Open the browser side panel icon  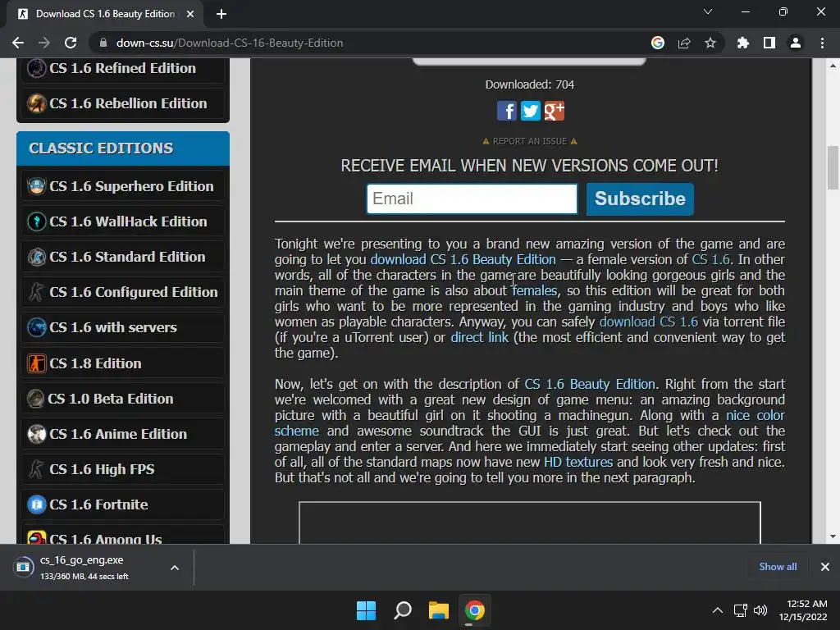[x=769, y=43]
